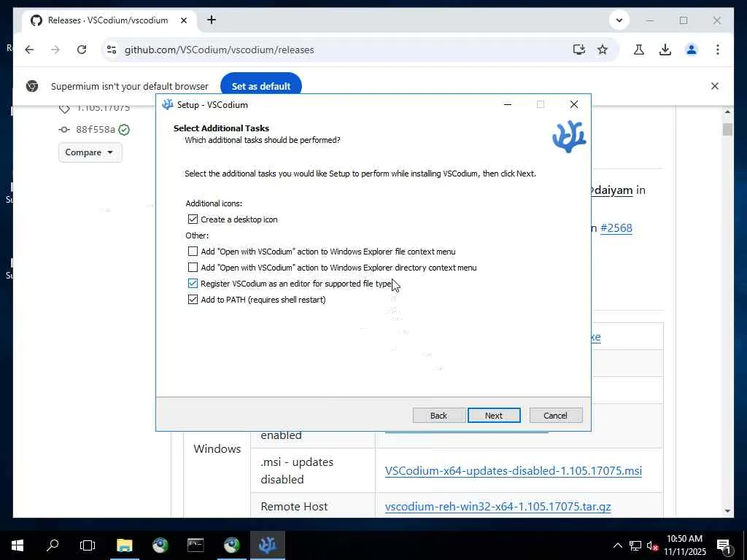This screenshot has width=747, height=560.
Task: Open Windows taskbar search
Action: point(53,545)
